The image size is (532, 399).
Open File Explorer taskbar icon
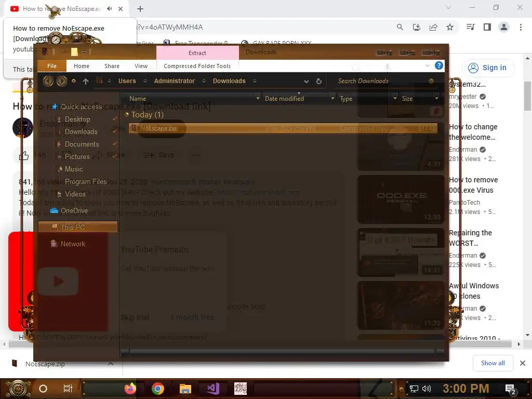(x=185, y=389)
